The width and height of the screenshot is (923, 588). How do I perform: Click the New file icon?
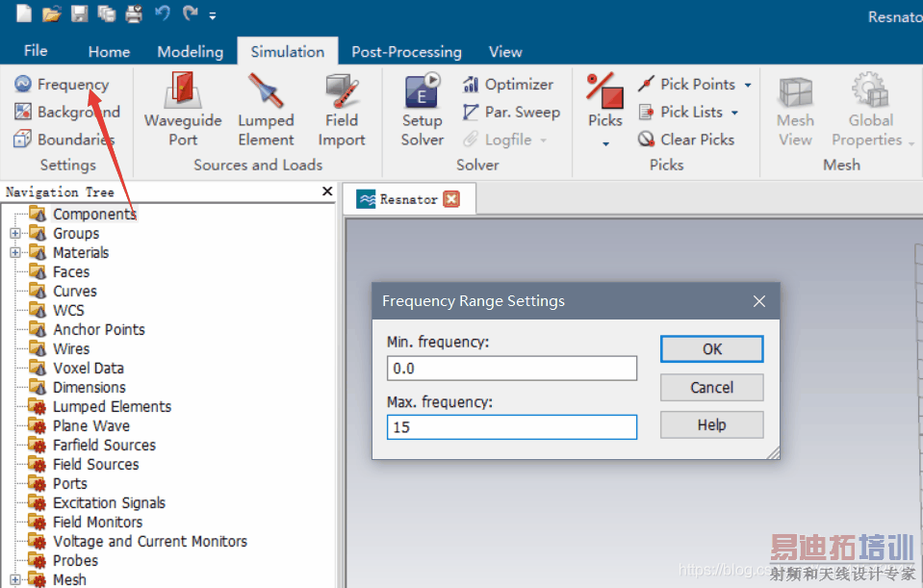[24, 13]
